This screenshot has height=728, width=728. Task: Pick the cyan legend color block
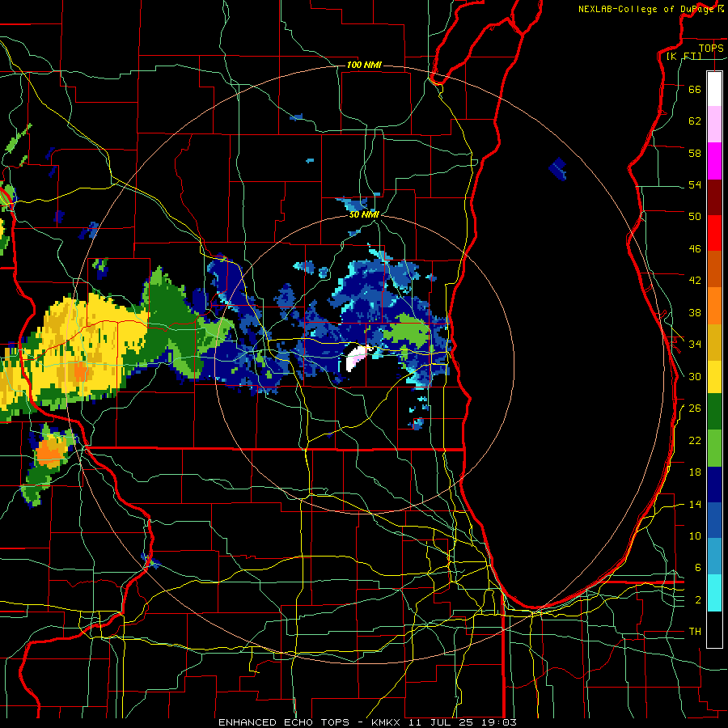714,593
